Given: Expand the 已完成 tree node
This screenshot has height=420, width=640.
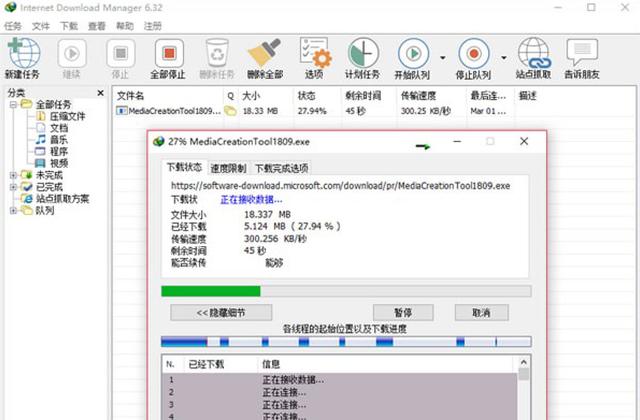Looking at the screenshot, I should [x=13, y=187].
